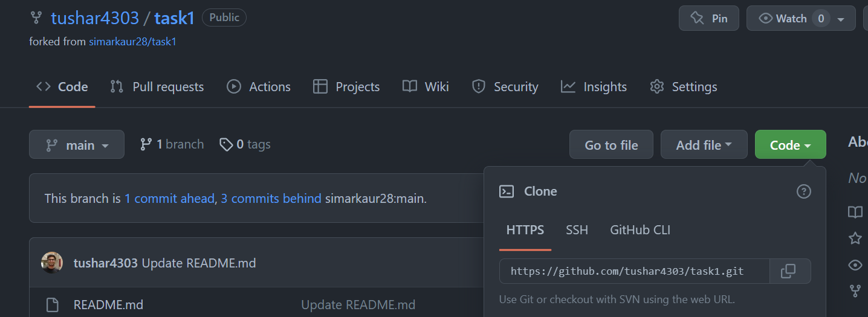Open the simarkaur28/task1 forked-from link
Image resolution: width=868 pixels, height=317 pixels.
click(132, 42)
